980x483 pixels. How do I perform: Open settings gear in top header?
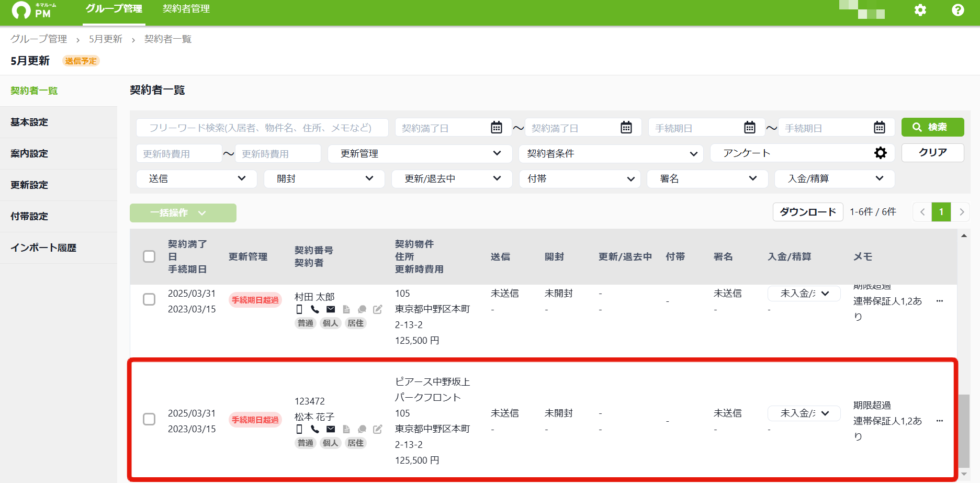(x=920, y=10)
